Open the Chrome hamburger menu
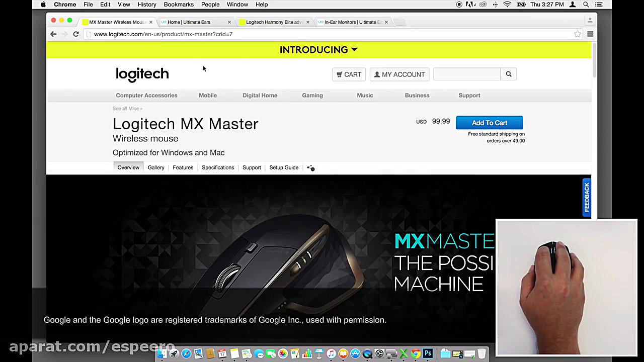 (590, 34)
